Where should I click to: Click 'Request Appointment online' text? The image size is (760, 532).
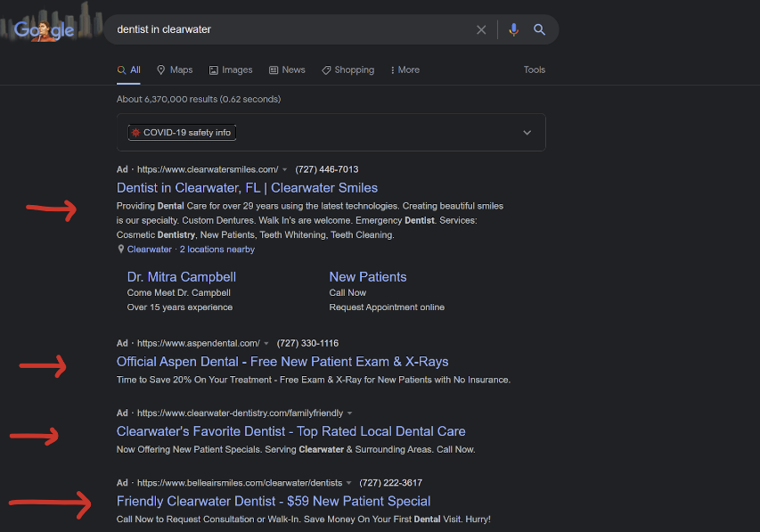click(387, 307)
